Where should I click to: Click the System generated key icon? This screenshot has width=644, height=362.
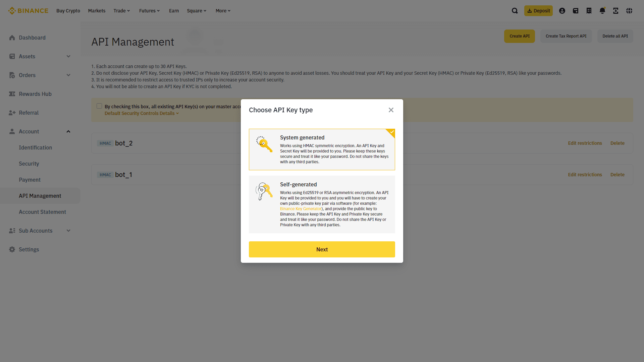tap(264, 144)
